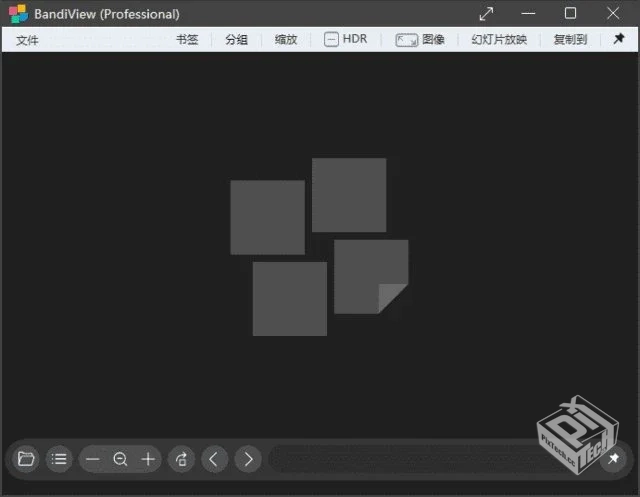Go to the previous image arrow
Image resolution: width=640 pixels, height=497 pixels.
point(214,459)
